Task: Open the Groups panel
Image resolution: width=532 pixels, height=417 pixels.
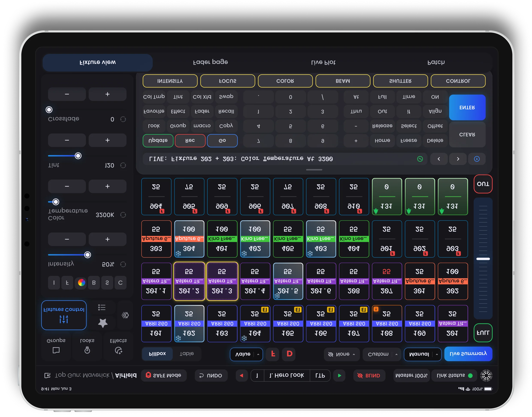Action: point(56,346)
